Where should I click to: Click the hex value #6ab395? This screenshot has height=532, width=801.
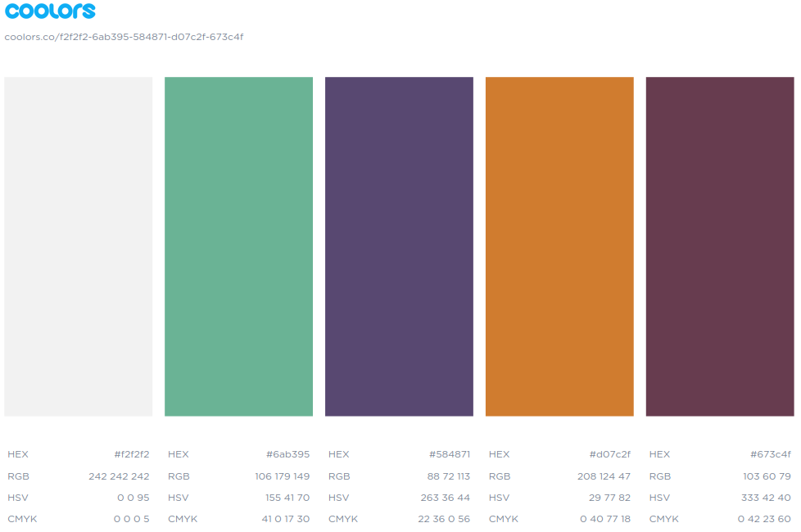288,454
